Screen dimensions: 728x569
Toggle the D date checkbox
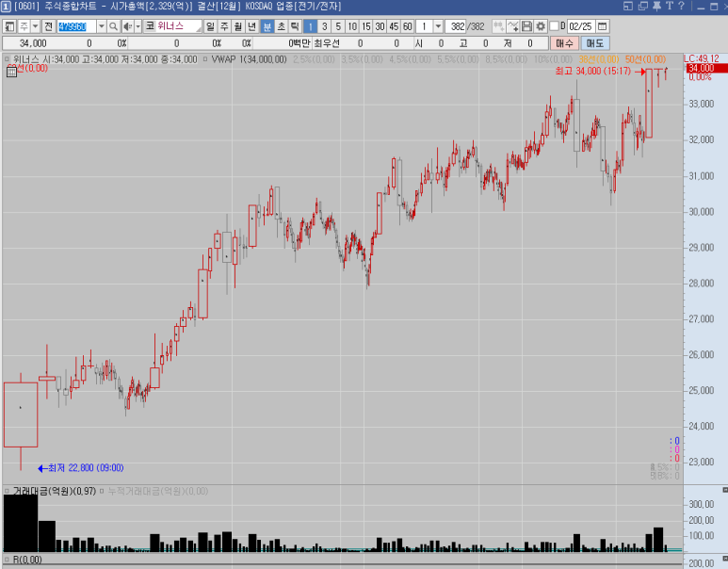[554, 26]
